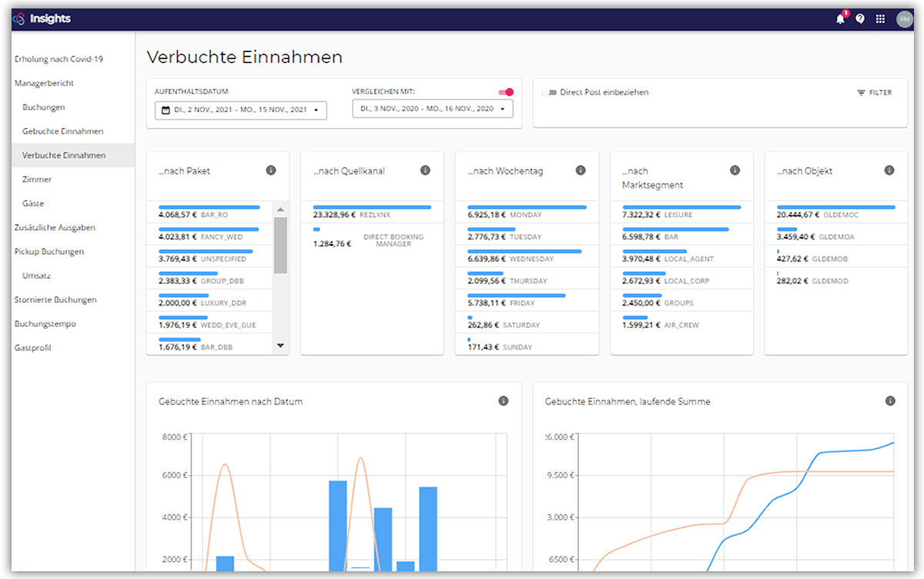Image resolution: width=924 pixels, height=579 pixels.
Task: Open the help question mark icon
Action: 860,19
